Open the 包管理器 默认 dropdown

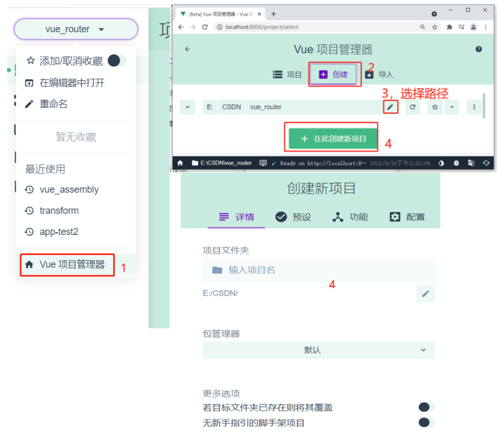[x=319, y=350]
